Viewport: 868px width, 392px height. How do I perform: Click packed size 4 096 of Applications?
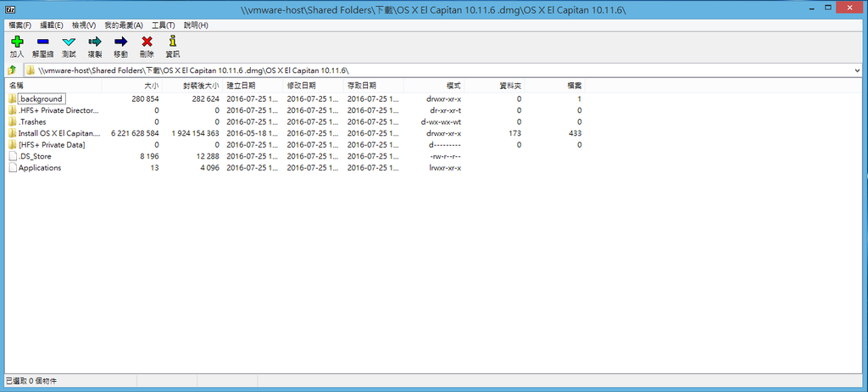point(211,168)
